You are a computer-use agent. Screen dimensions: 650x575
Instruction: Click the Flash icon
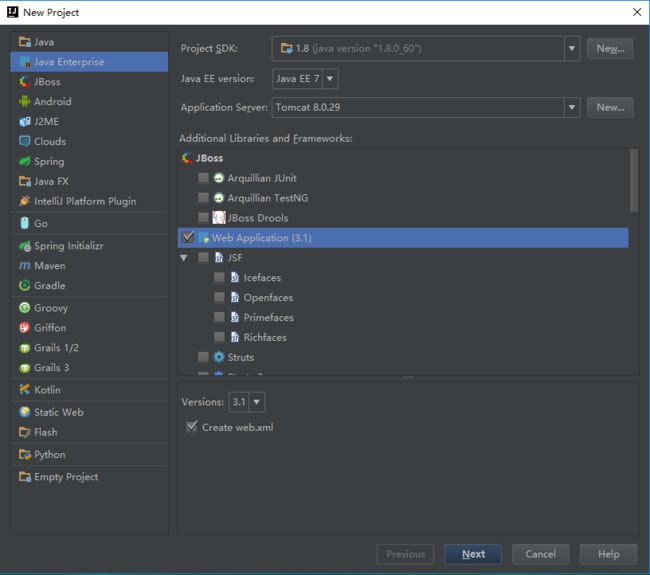coord(24,432)
